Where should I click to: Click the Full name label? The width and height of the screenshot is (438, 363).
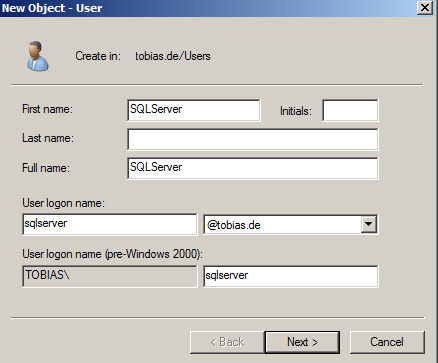pyautogui.click(x=46, y=168)
